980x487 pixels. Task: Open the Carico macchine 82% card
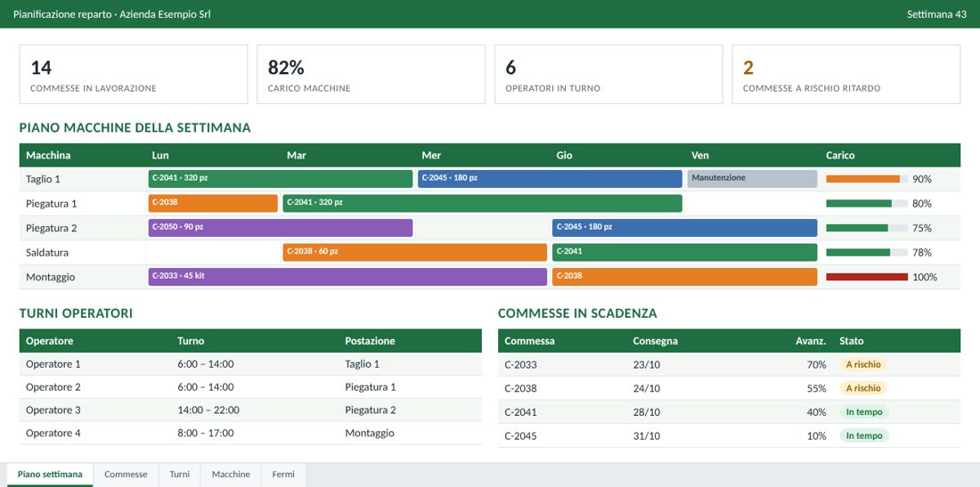371,74
